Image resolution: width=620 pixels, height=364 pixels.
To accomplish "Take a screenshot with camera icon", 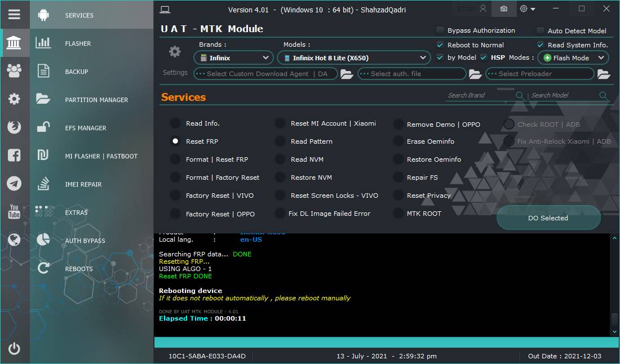I will tap(504, 8).
